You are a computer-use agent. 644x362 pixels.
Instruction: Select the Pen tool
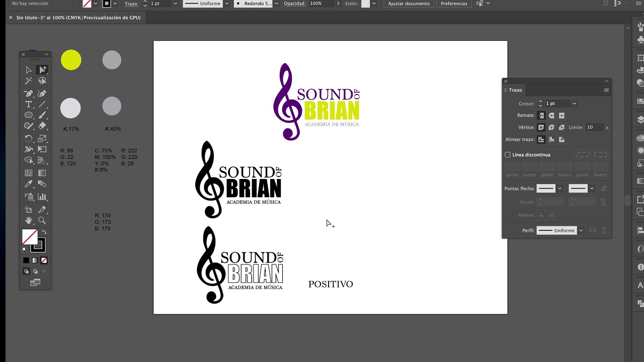pos(29,94)
